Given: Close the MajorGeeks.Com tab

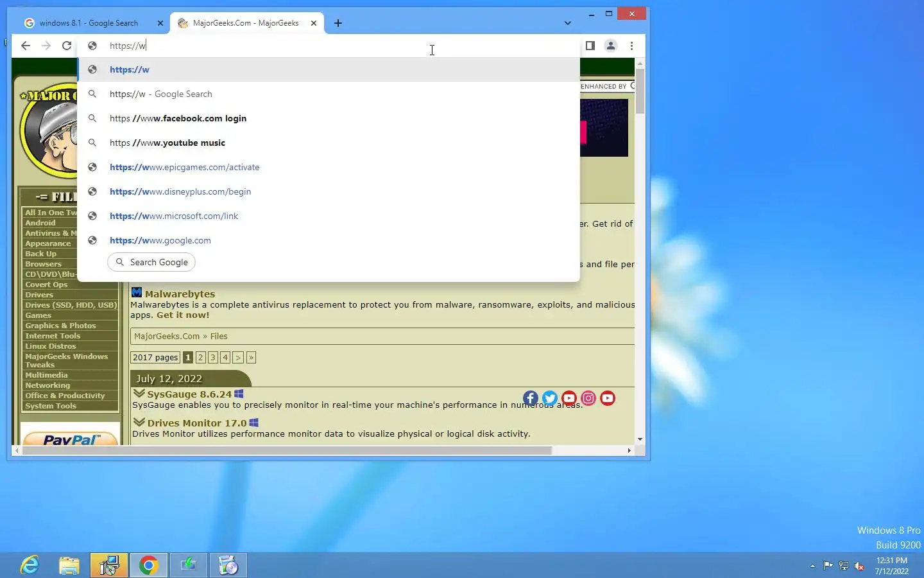Looking at the screenshot, I should click(x=314, y=23).
